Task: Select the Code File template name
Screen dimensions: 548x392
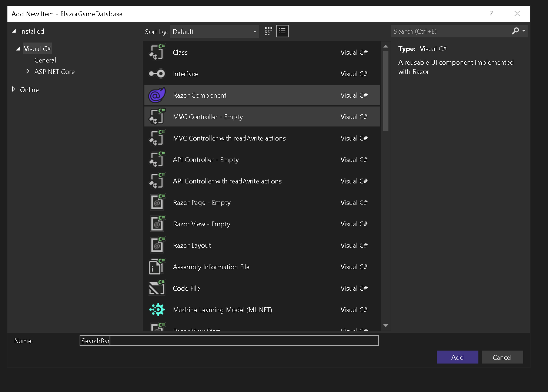Action: [x=186, y=288]
